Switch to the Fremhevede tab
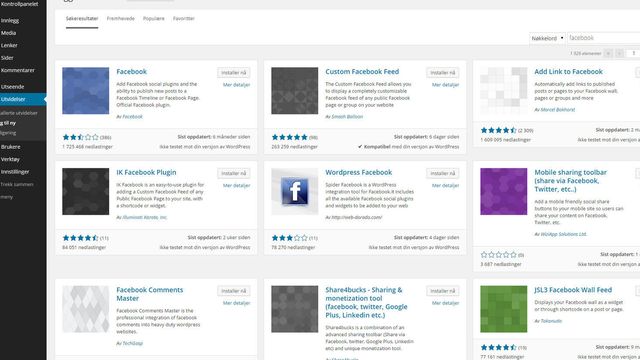Viewport: 640px width, 360px height. click(x=120, y=19)
